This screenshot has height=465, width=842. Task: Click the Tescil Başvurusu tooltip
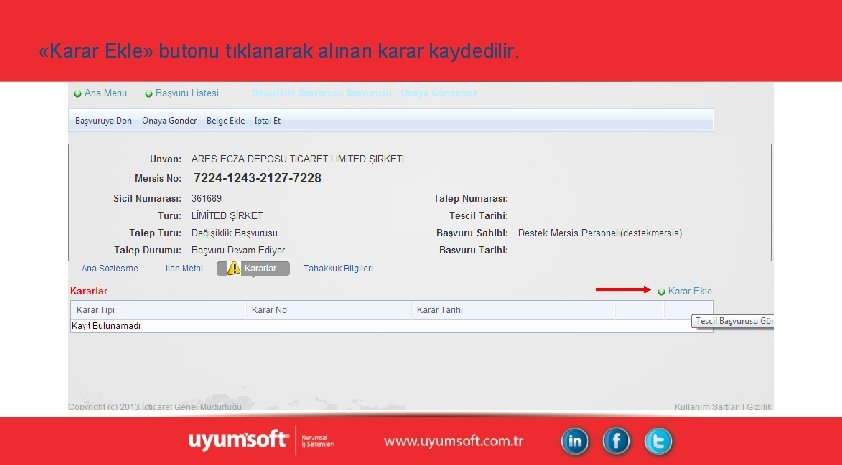pos(732,321)
